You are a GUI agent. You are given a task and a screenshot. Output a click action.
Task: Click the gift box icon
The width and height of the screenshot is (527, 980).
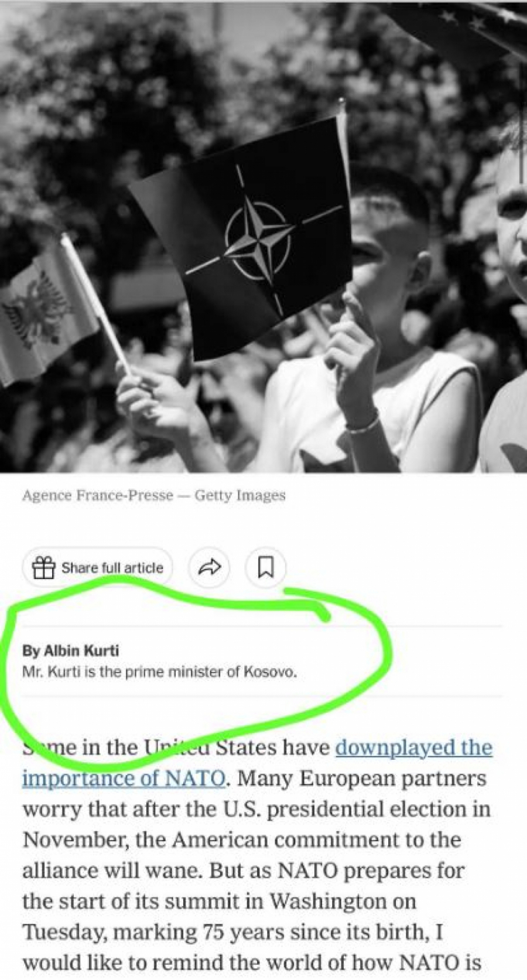point(43,567)
